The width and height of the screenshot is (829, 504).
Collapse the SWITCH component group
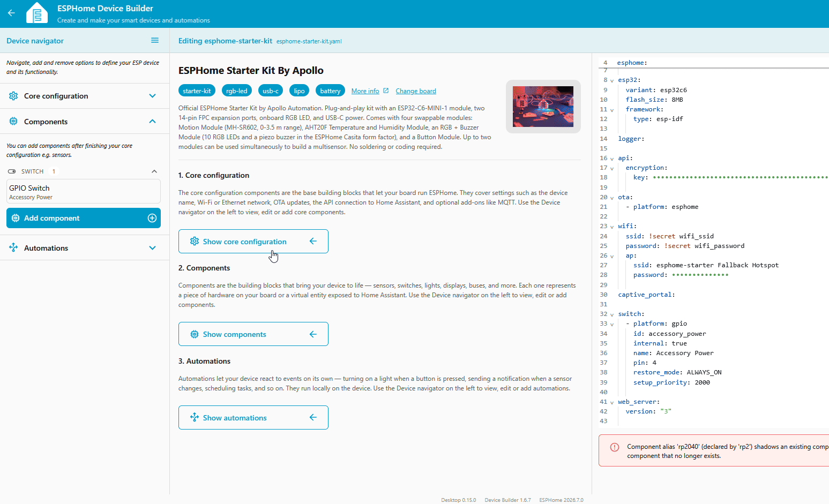(154, 171)
